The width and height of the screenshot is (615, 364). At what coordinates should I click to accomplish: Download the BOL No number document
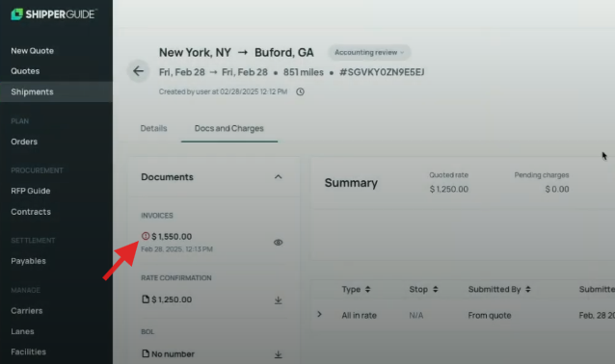[278, 354]
